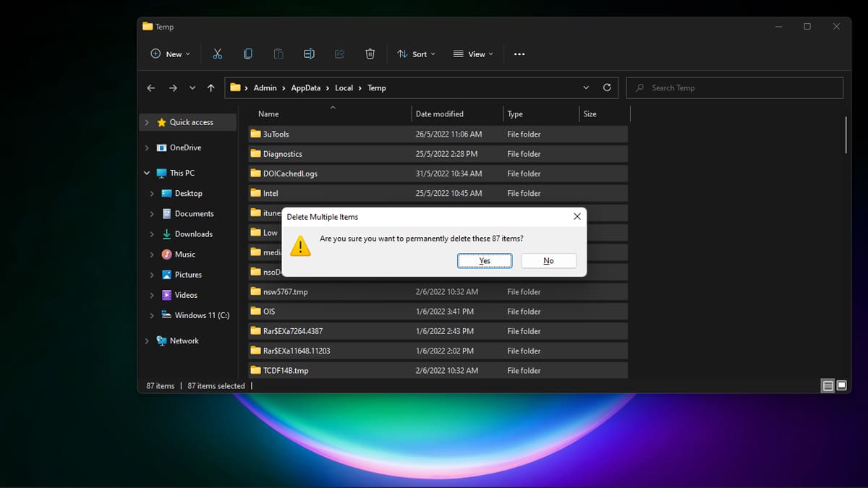Open the address bar breadcrumb for AppData

[305, 87]
